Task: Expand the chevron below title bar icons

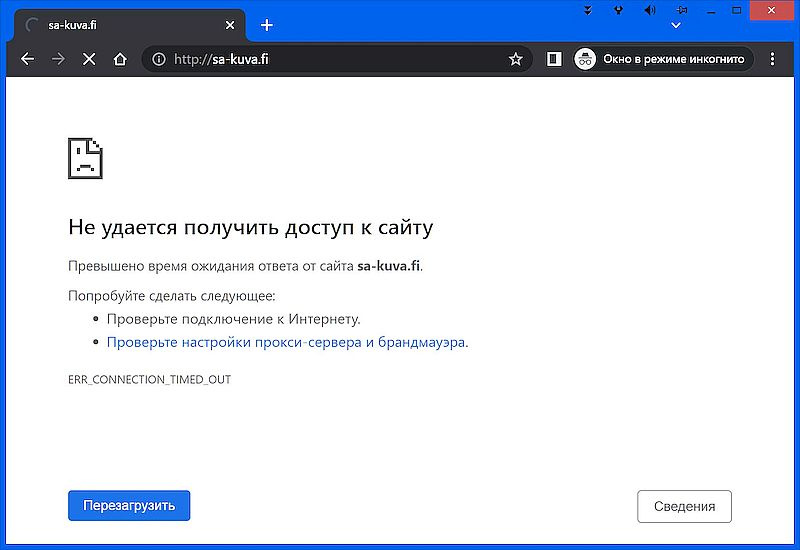Action: (677, 25)
